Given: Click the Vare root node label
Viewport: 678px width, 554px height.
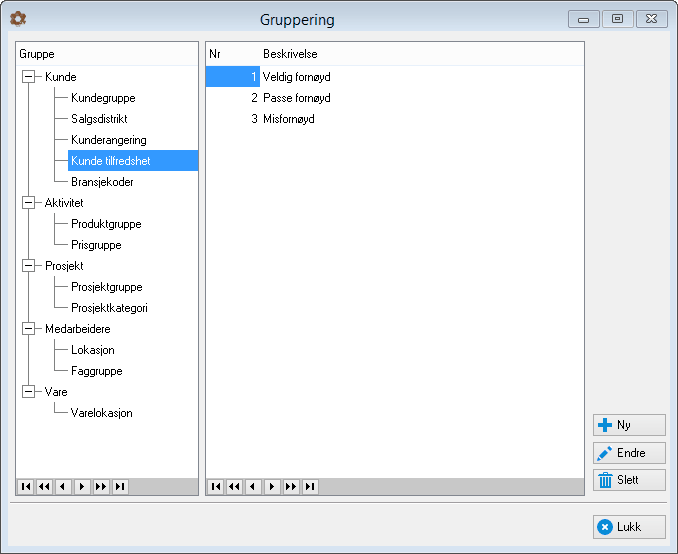Looking at the screenshot, I should (56, 392).
